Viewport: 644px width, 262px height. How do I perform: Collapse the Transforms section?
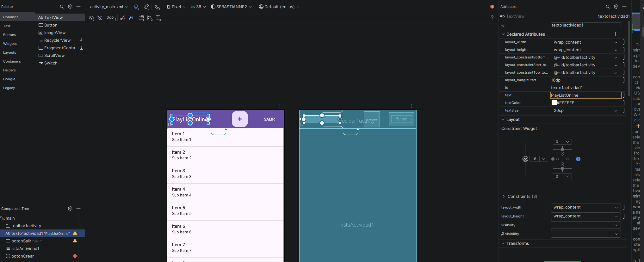point(503,243)
